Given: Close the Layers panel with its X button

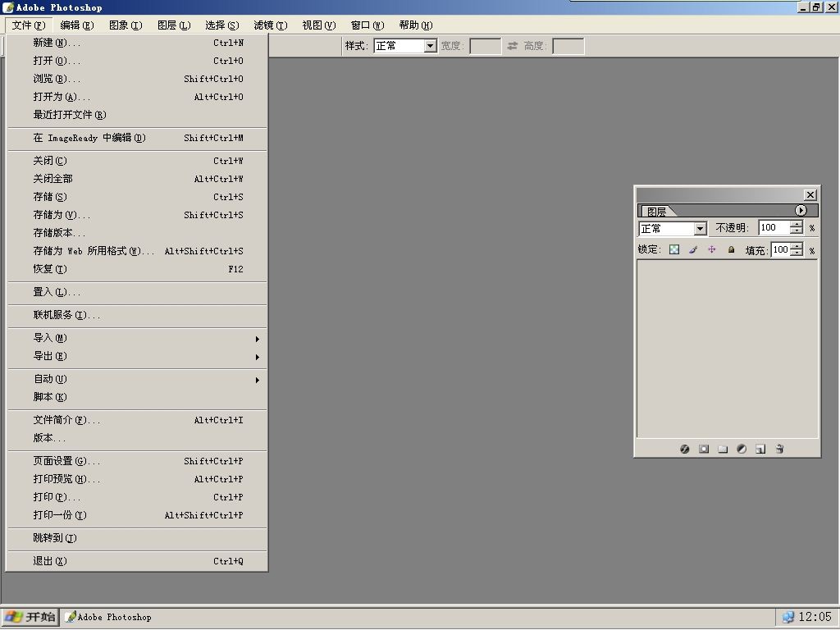Looking at the screenshot, I should click(x=810, y=194).
